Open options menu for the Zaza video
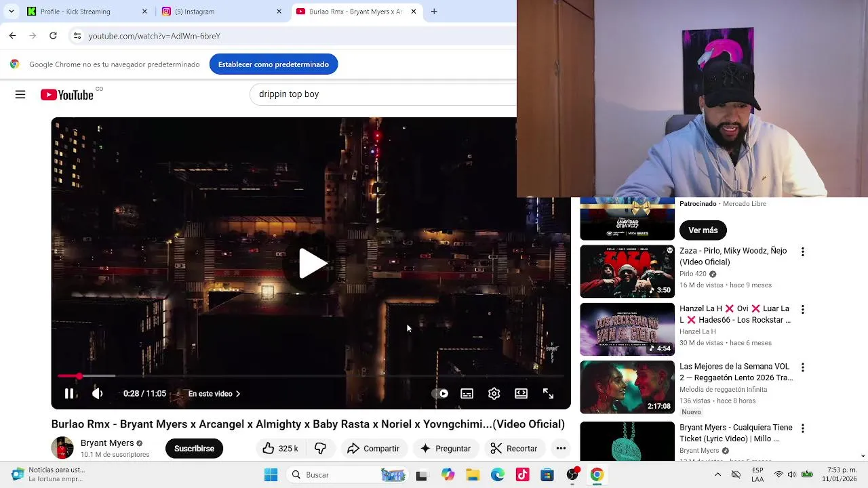This screenshot has height=488, width=868. point(803,252)
